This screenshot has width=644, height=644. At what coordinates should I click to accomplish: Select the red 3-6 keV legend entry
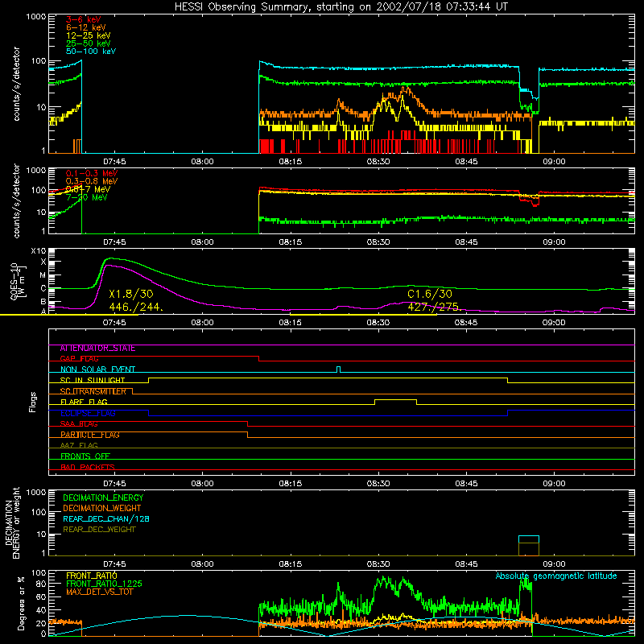click(83, 19)
